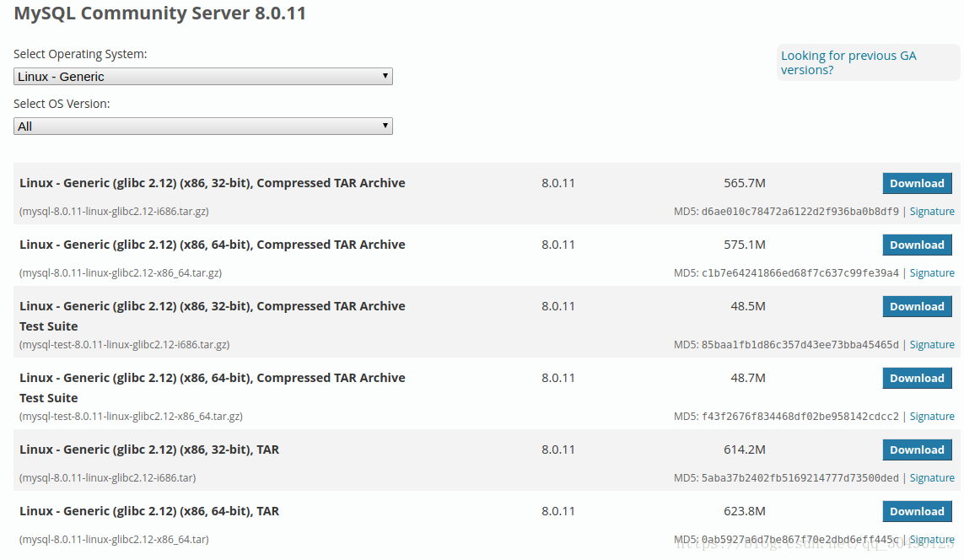This screenshot has width=964, height=560.
Task: Download the 64-bit TAR 623.8M
Action: tap(917, 511)
